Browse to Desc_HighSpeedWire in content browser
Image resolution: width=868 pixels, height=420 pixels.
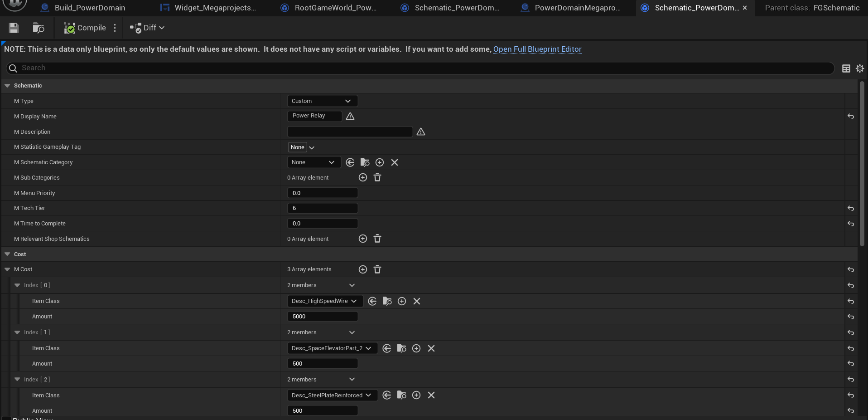(387, 301)
